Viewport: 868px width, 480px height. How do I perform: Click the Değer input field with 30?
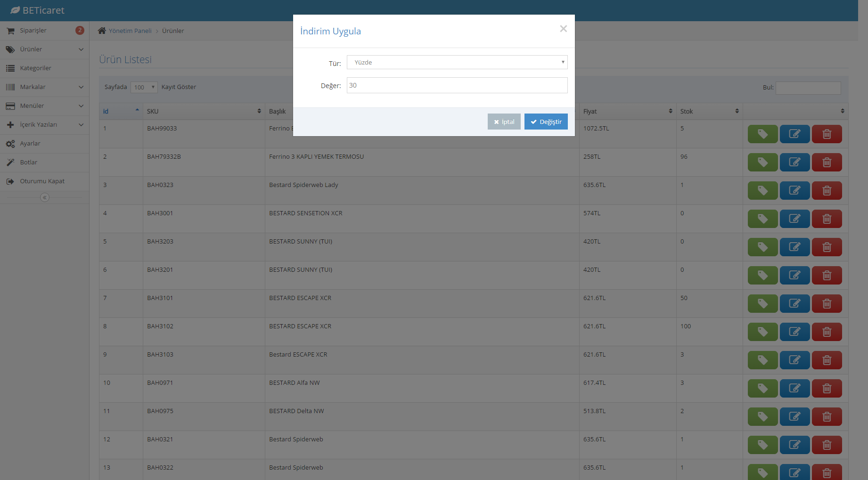[457, 85]
